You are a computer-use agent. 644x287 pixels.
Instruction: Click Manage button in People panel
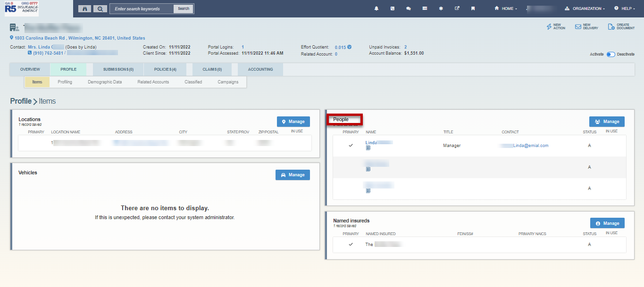(x=607, y=122)
